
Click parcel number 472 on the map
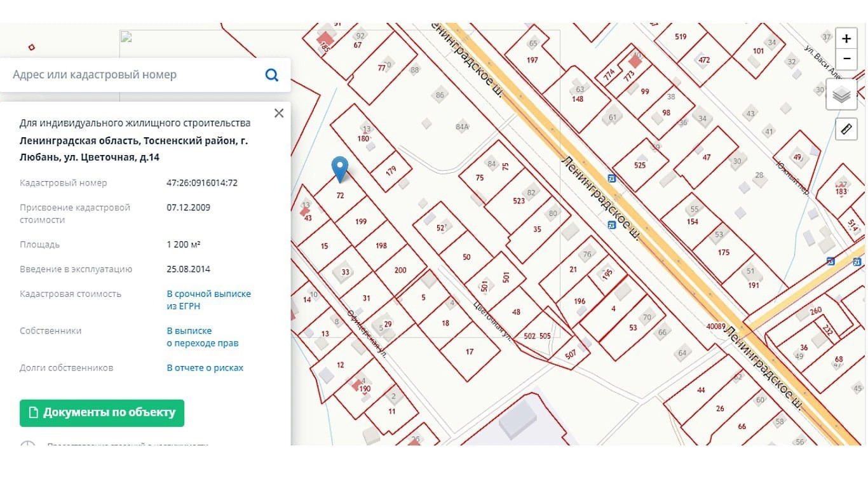pyautogui.click(x=704, y=60)
